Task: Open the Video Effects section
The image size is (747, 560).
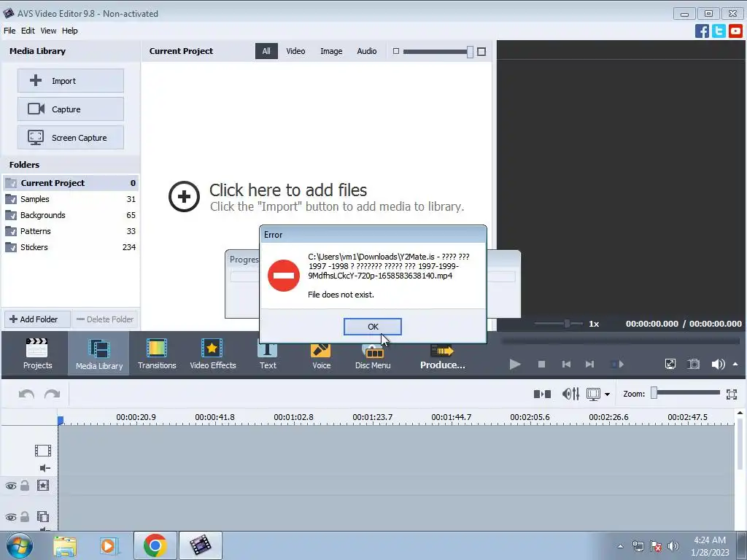Action: pos(212,354)
